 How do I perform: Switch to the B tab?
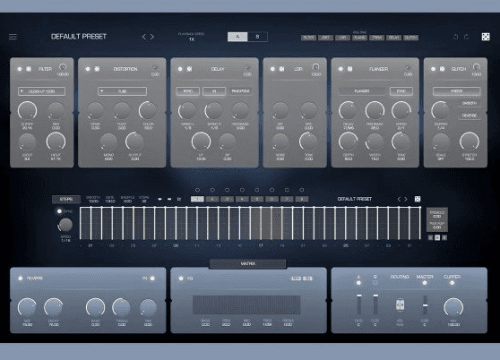pos(257,37)
